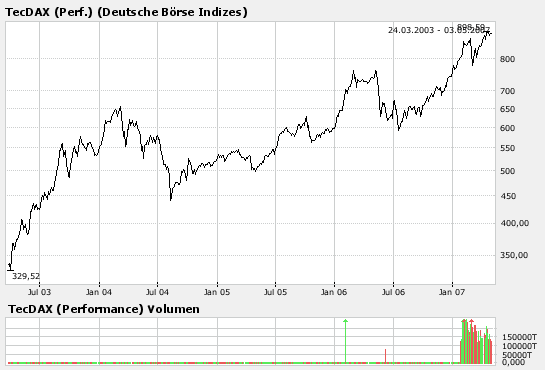Click the 'Jul 04' x-axis label

157,292
